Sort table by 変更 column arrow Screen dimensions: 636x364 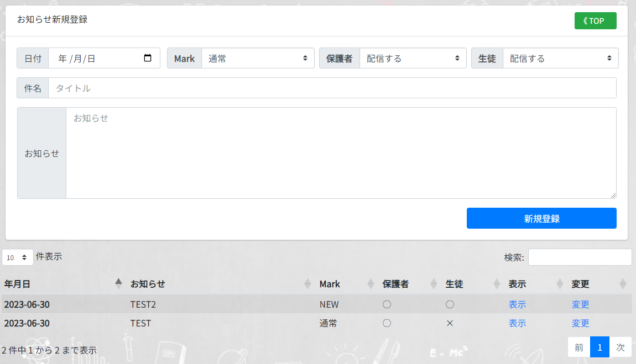click(623, 284)
